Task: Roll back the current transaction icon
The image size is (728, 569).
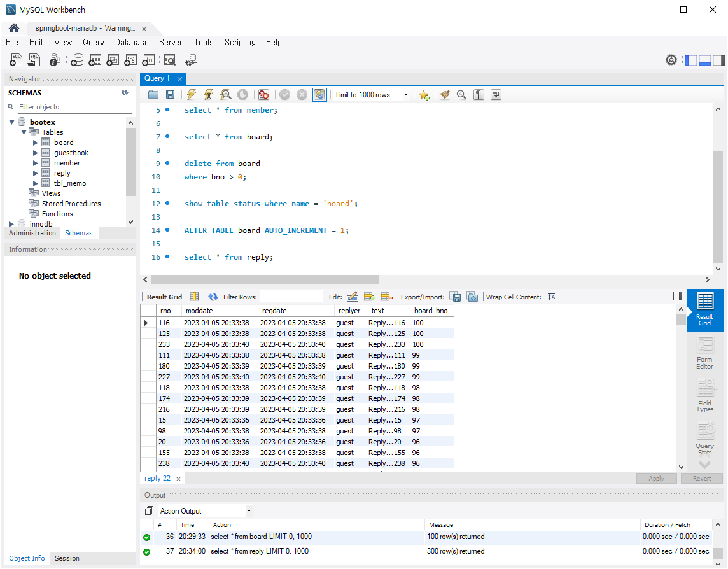Action: point(302,95)
